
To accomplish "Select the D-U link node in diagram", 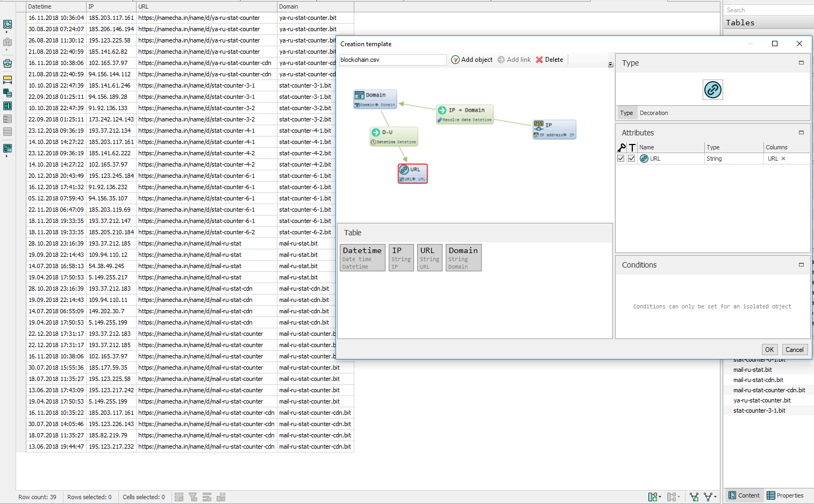I will pyautogui.click(x=394, y=136).
